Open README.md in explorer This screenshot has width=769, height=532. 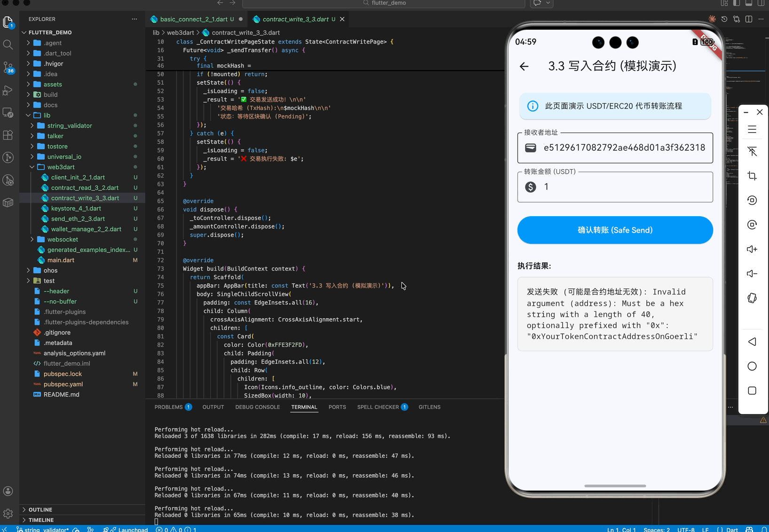61,394
